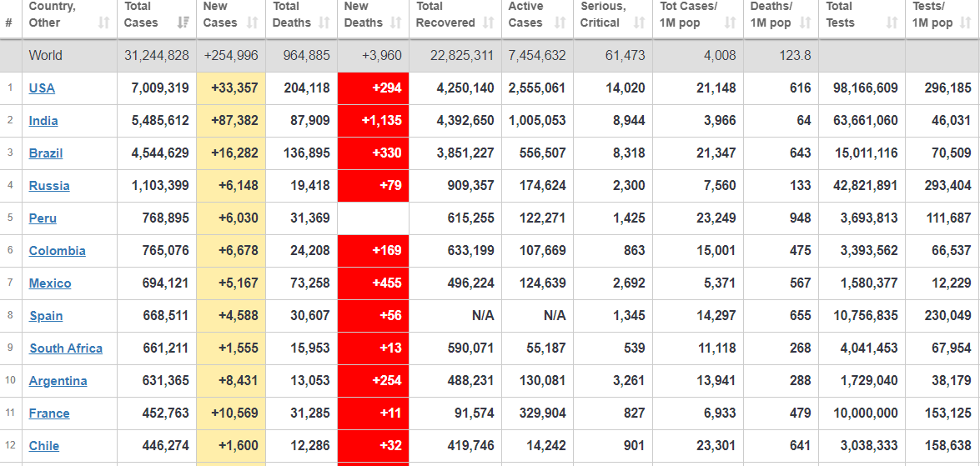Click the Total Cases header text
980x466 pixels.
(x=141, y=14)
